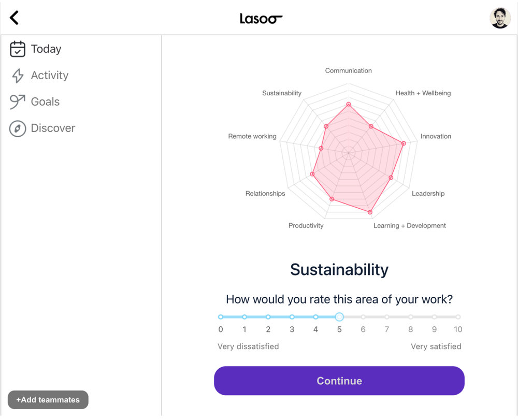518x420 pixels.
Task: Open the user profile avatar
Action: click(x=500, y=18)
